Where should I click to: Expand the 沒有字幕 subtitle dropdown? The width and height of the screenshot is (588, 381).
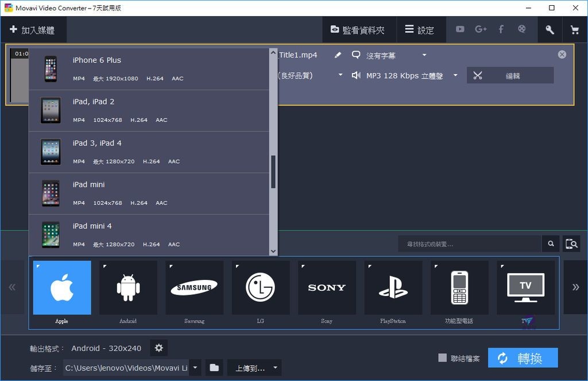(424, 55)
